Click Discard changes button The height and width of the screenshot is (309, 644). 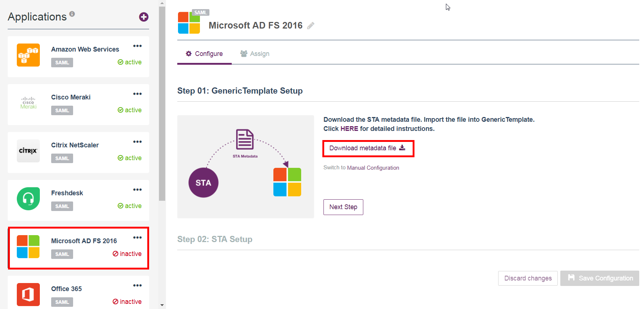tap(527, 278)
